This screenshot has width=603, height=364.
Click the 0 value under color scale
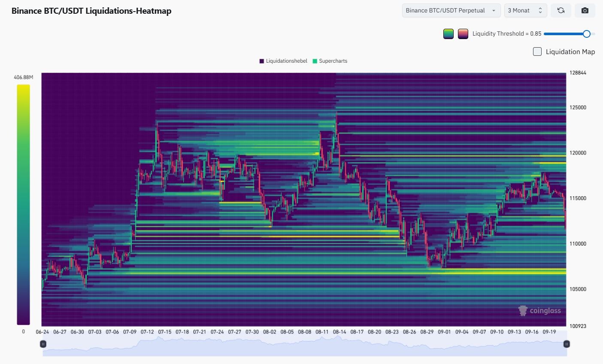pos(23,331)
